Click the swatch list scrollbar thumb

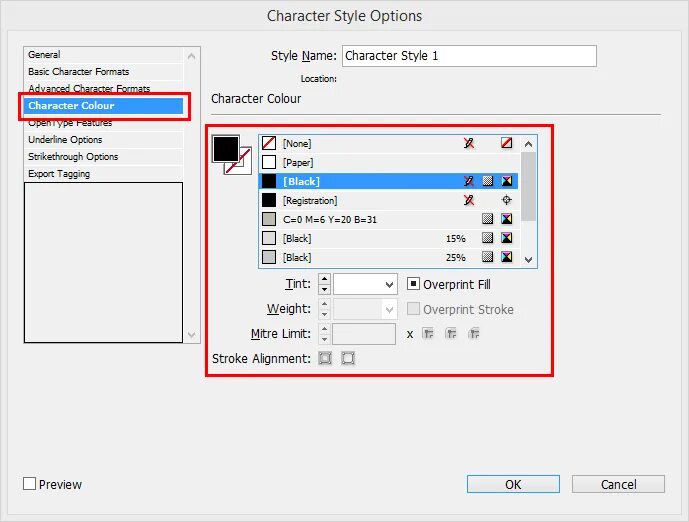[x=529, y=186]
